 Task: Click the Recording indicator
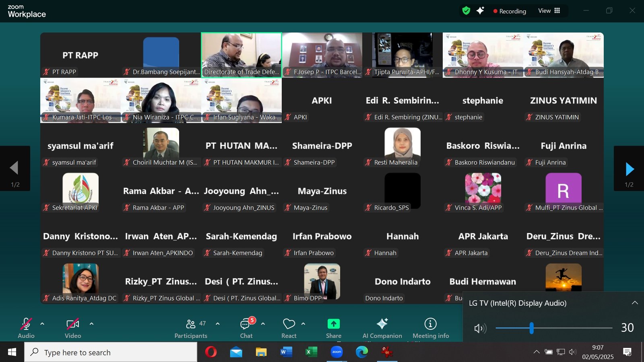pos(510,11)
